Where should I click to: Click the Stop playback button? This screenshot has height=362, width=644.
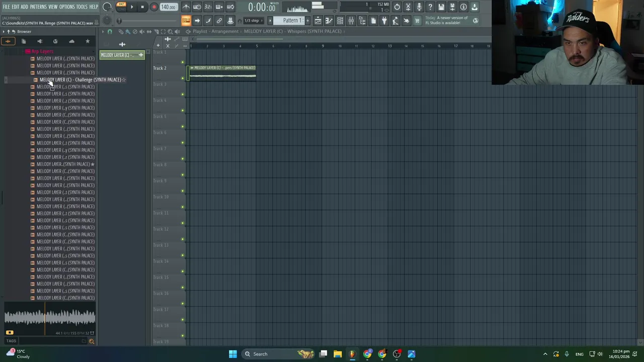pos(142,7)
